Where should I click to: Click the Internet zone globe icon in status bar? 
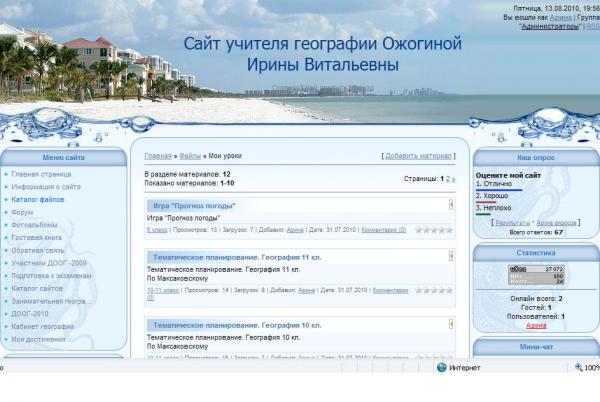tap(442, 368)
